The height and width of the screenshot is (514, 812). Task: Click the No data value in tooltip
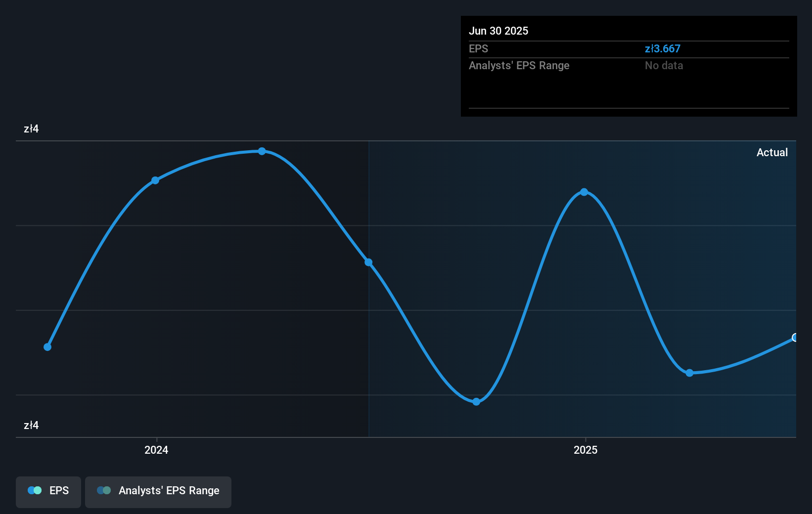(x=664, y=65)
